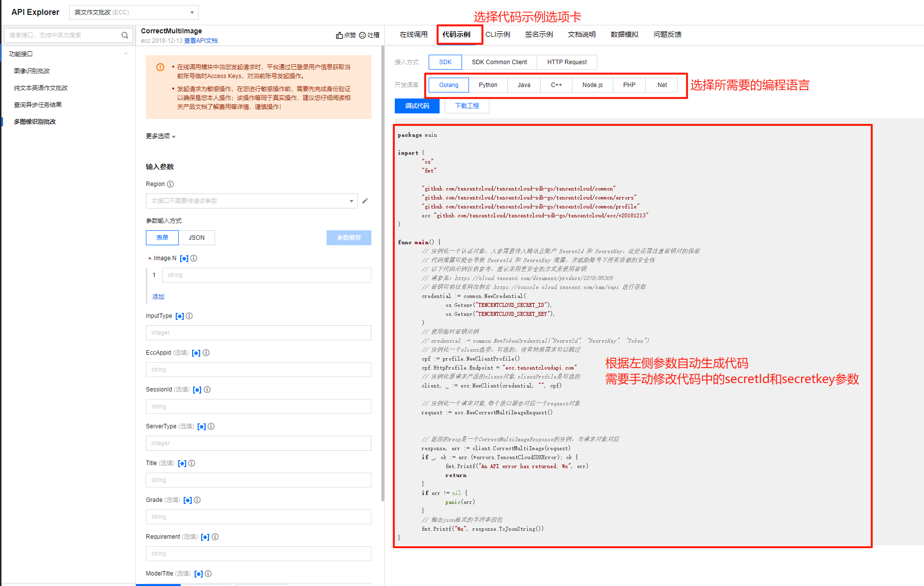Focus the Image.N string input field
924x586 pixels.
click(x=267, y=275)
